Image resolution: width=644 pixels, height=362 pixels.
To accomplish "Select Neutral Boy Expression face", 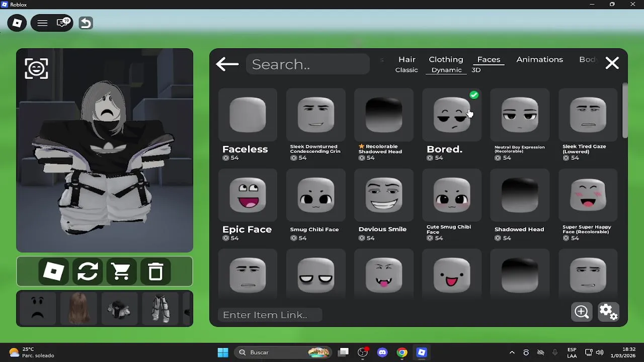I will (519, 116).
